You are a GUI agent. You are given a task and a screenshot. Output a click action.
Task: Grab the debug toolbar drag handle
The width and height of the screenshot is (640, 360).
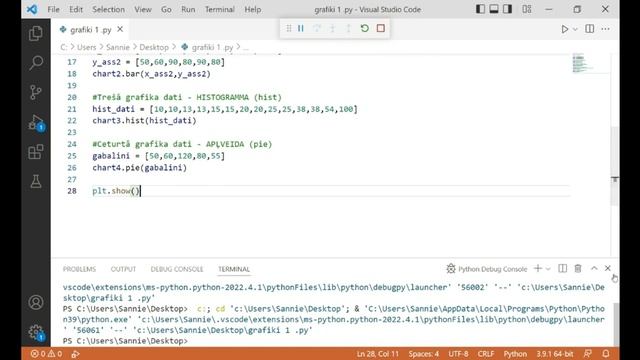[289, 28]
